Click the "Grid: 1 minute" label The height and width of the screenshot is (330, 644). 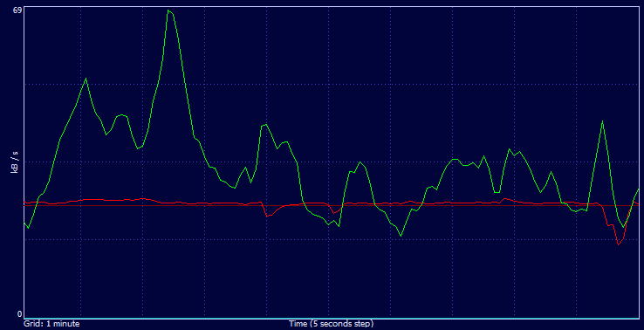click(51, 324)
